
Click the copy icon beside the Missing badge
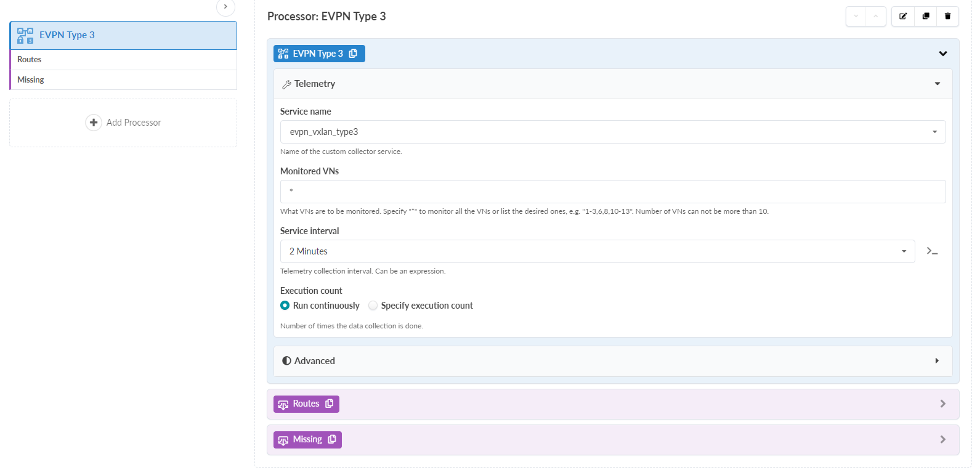pos(332,439)
